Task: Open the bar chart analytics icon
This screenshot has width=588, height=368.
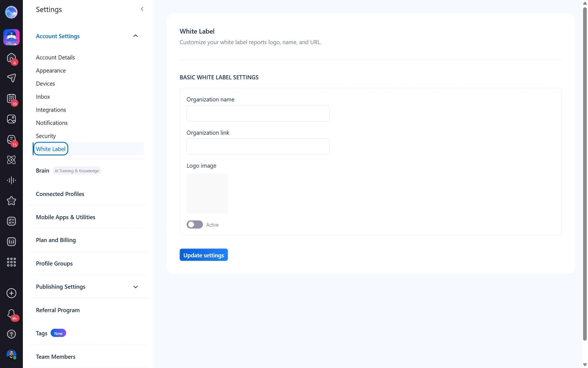Action: pos(11,242)
